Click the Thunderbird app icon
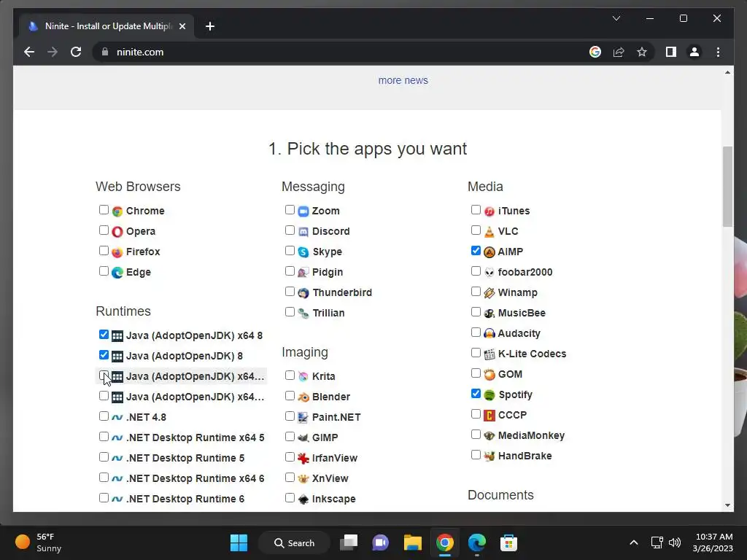747x560 pixels. pos(303,293)
